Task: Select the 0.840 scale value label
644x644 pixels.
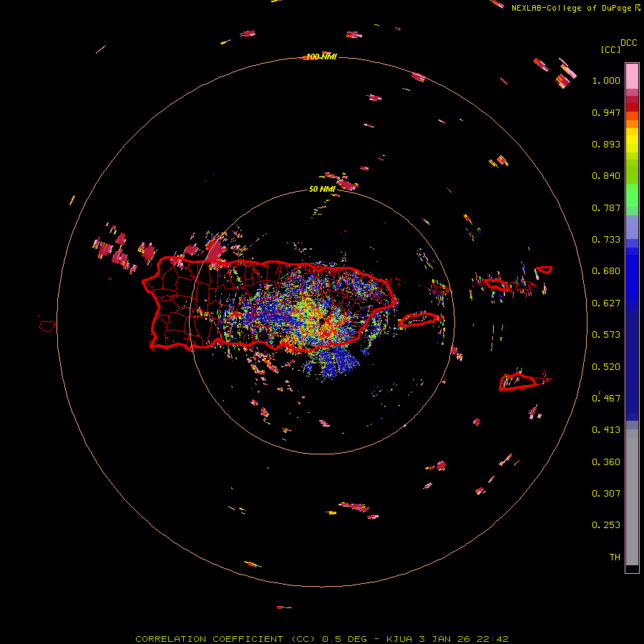Action: click(x=606, y=176)
